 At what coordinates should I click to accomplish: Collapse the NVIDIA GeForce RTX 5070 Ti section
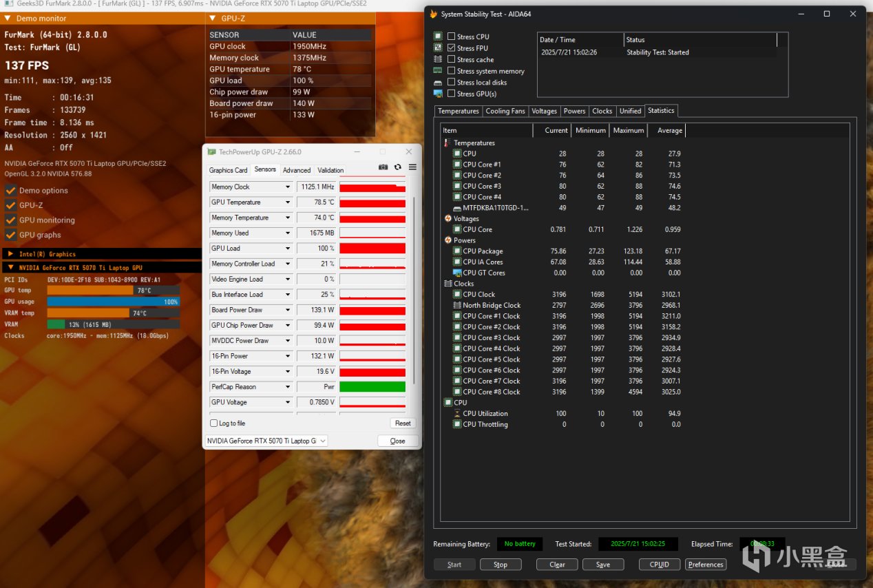tap(11, 267)
